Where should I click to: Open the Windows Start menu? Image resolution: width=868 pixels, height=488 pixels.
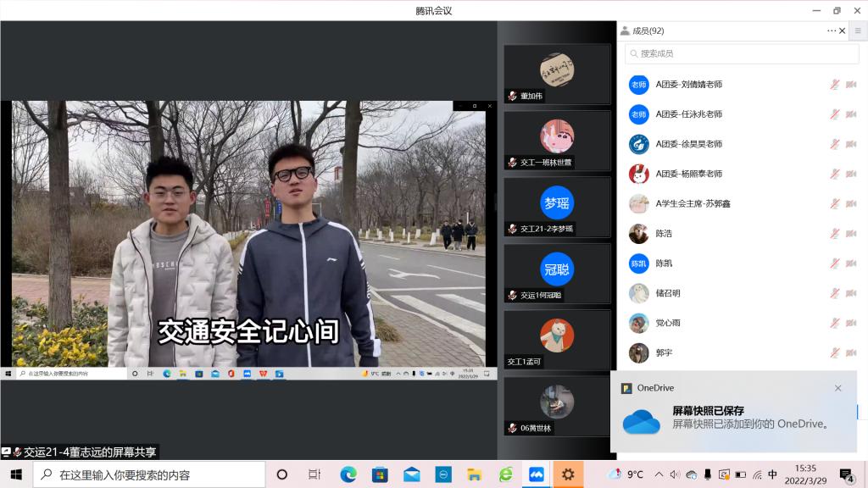(x=15, y=474)
